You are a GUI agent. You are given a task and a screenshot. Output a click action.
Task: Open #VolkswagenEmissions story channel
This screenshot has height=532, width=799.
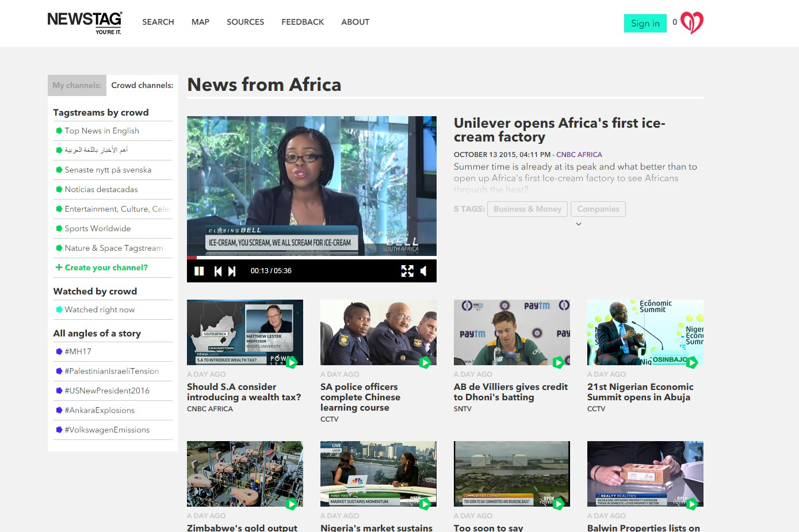(x=107, y=430)
